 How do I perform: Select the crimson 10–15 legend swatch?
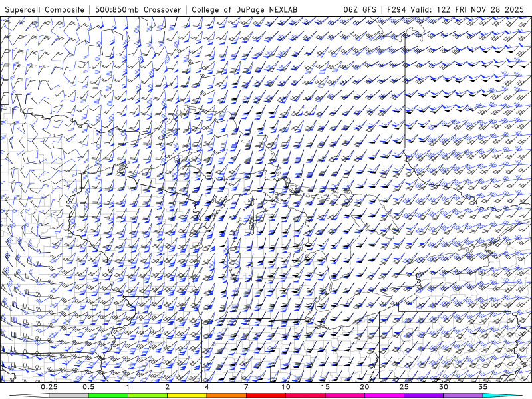[x=305, y=396]
